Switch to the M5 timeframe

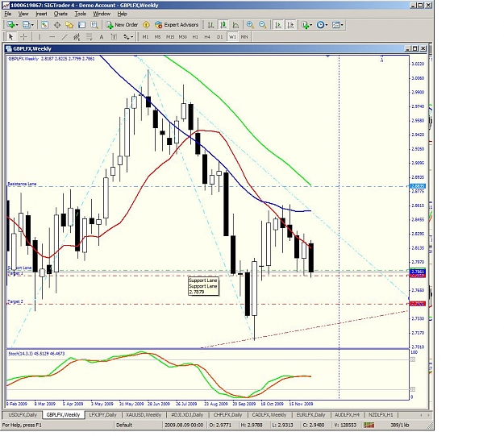(x=157, y=37)
